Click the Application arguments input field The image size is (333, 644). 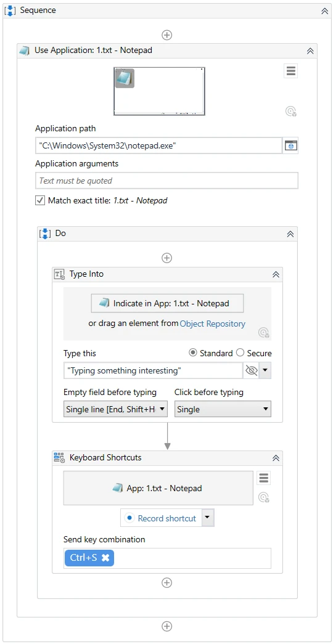[166, 181]
